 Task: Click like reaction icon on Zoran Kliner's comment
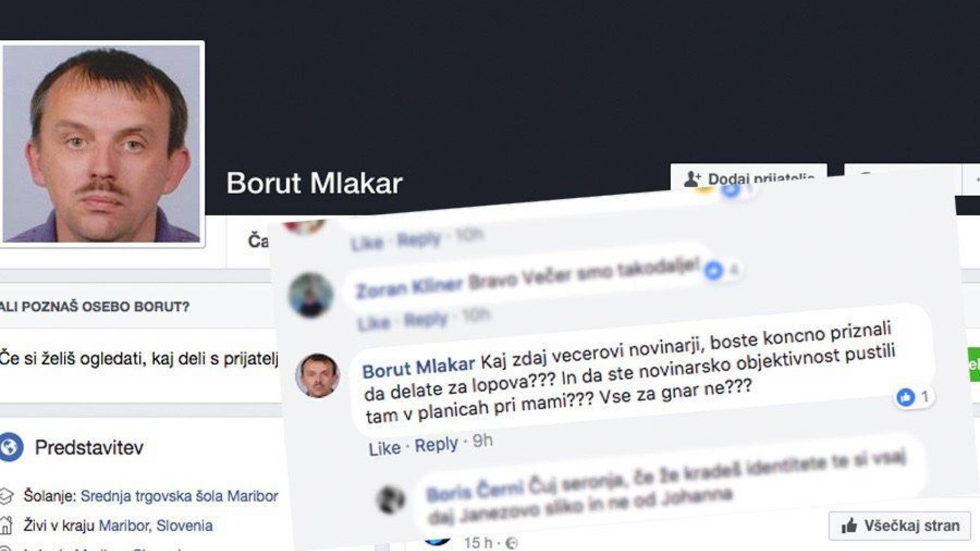(x=713, y=270)
